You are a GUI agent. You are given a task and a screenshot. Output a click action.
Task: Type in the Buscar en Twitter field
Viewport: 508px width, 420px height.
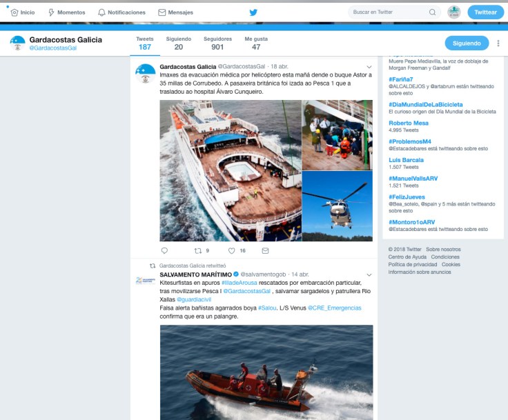pos(387,12)
